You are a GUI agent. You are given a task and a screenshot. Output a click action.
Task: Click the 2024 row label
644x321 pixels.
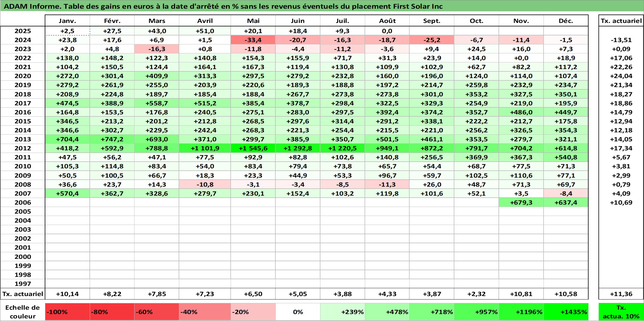click(x=23, y=40)
